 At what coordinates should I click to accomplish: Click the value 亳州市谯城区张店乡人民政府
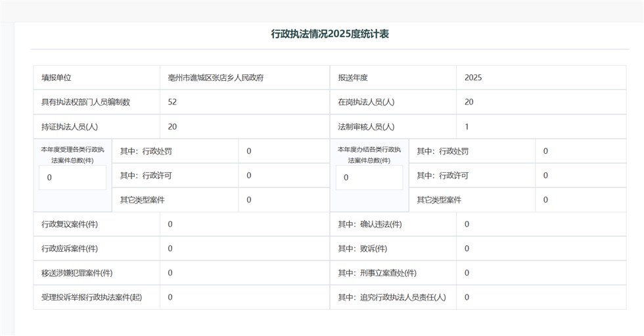[x=216, y=78]
